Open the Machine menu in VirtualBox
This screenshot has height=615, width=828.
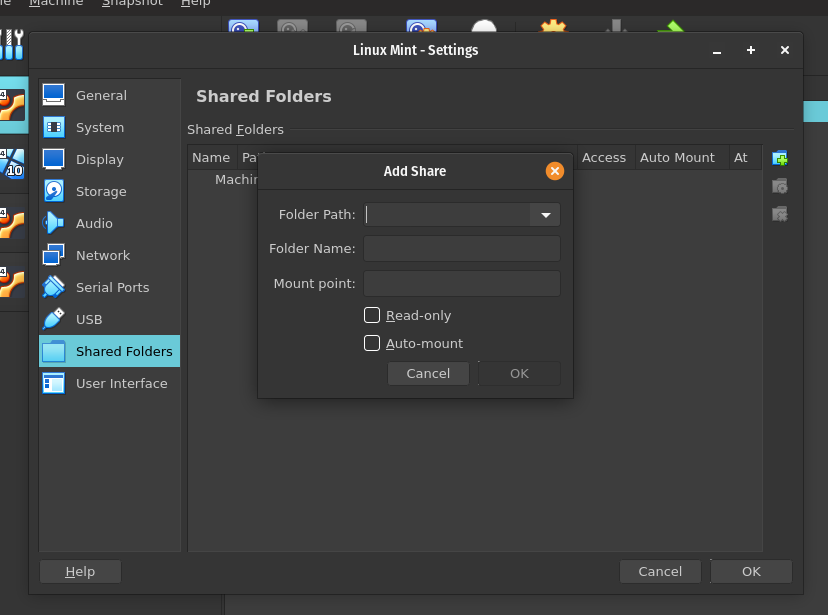[x=56, y=3]
